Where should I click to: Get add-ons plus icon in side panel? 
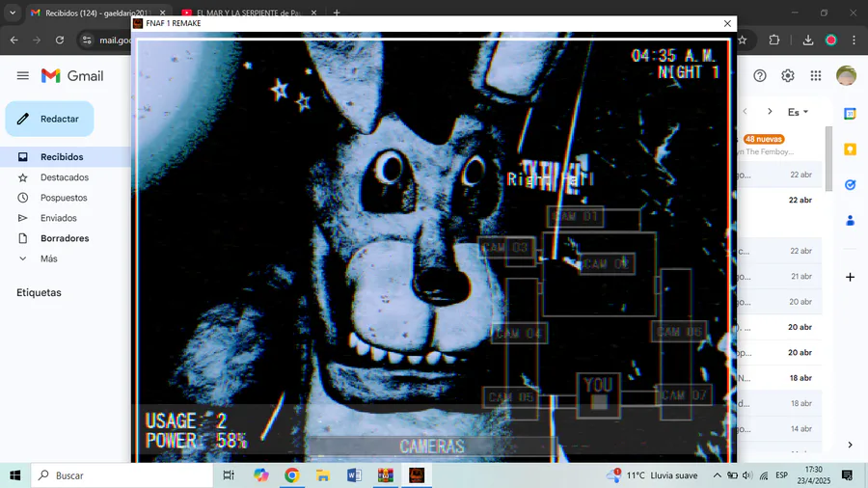(x=850, y=277)
